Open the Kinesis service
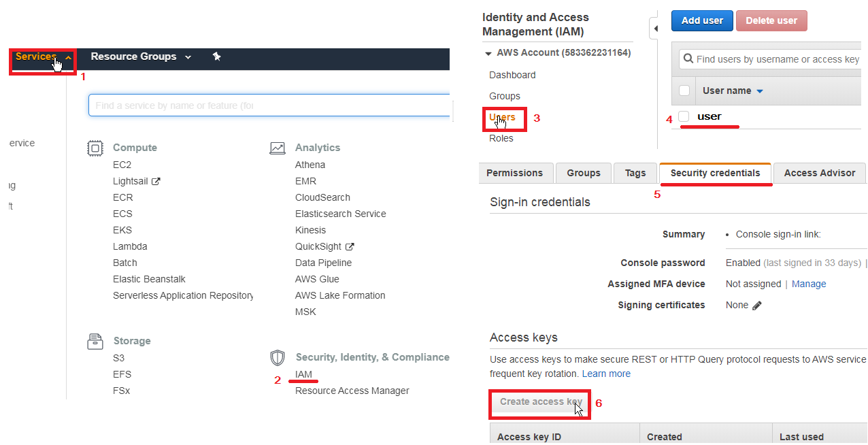 pyautogui.click(x=310, y=230)
